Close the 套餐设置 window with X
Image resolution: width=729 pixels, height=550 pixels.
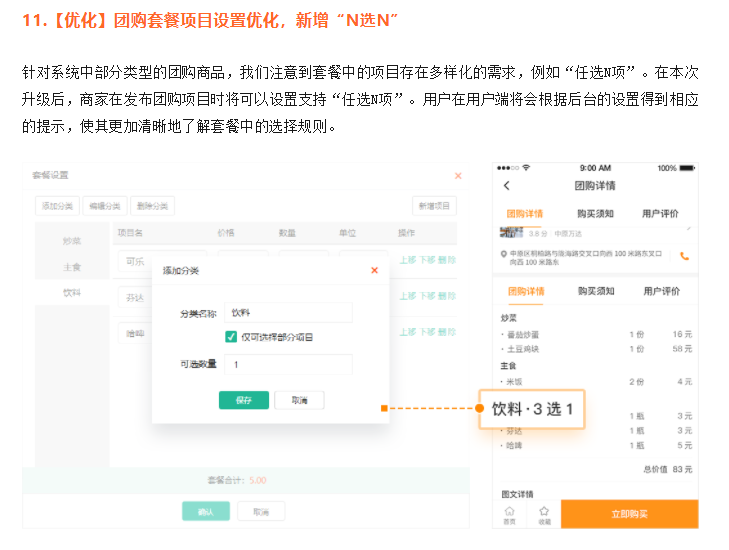[458, 176]
